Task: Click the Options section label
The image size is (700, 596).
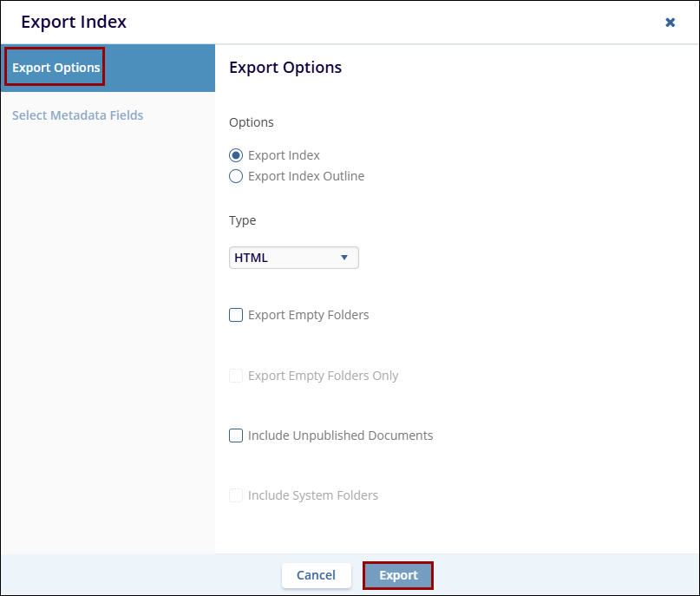Action: click(252, 122)
